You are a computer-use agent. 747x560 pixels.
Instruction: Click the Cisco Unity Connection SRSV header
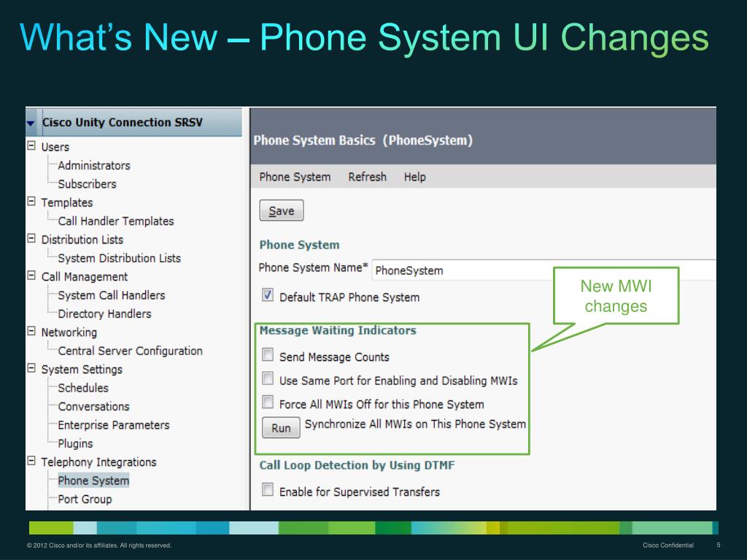pos(123,122)
